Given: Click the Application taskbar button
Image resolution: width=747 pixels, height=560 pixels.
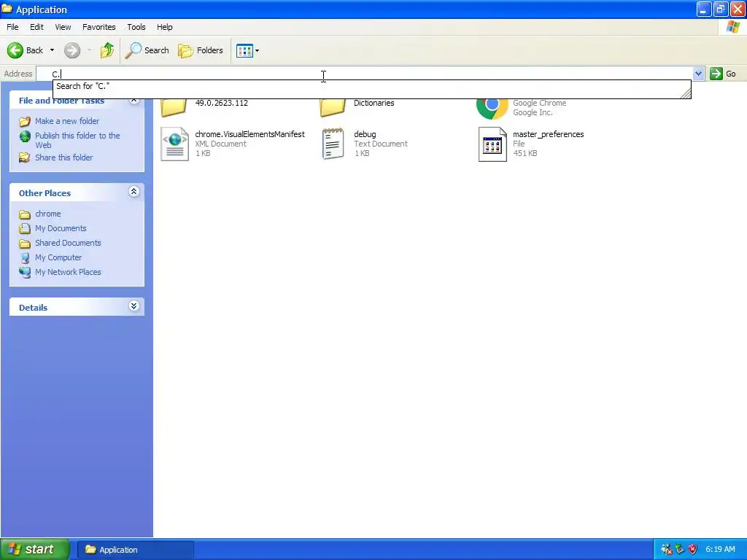Looking at the screenshot, I should pos(136,550).
